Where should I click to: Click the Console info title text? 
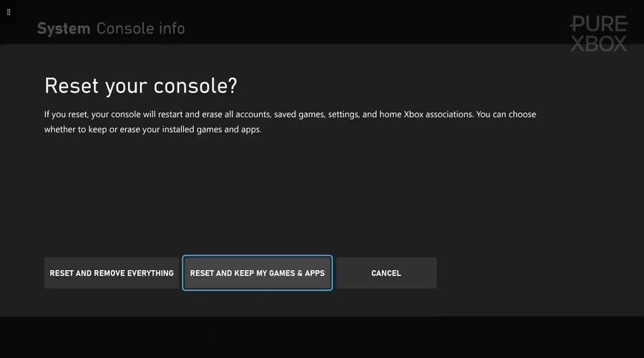click(x=140, y=29)
